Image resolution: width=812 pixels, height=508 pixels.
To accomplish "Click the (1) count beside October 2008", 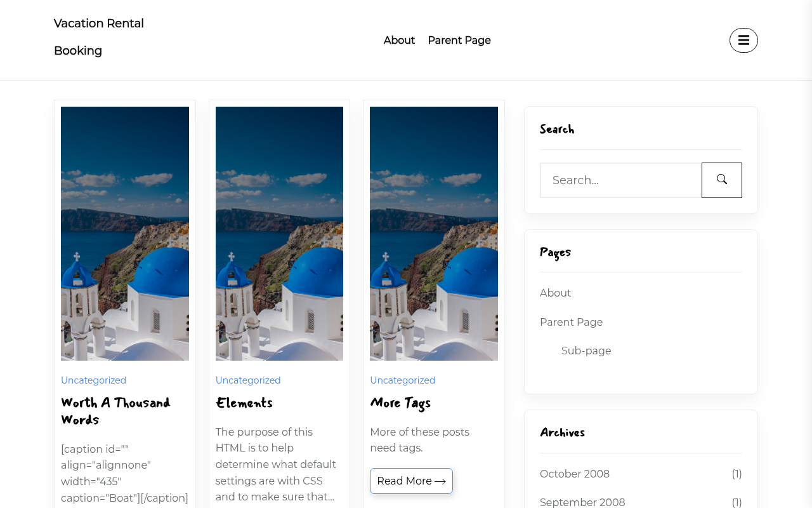I will pos(737,474).
